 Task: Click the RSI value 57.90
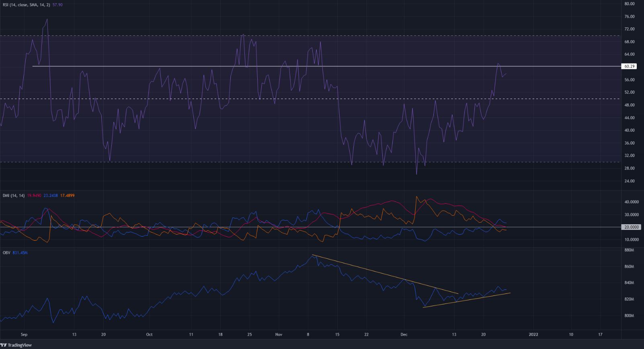click(x=57, y=4)
